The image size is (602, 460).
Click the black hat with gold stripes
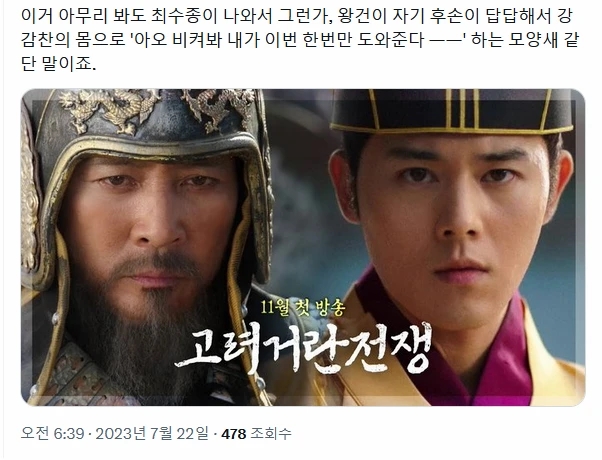tap(452, 111)
